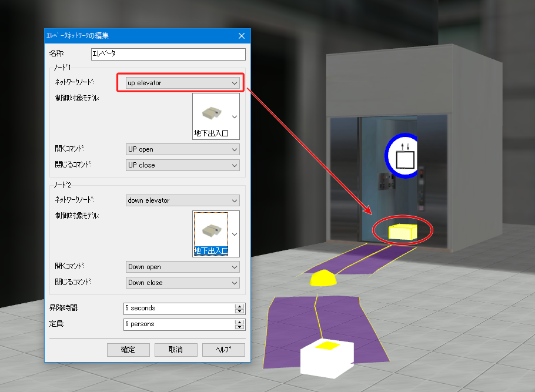Open the 'Down open' command dropdown
The width and height of the screenshot is (535, 392).
pyautogui.click(x=182, y=267)
